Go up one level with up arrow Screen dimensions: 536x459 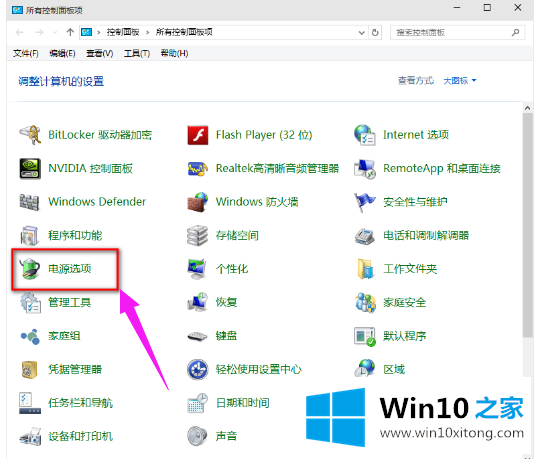tap(70, 32)
